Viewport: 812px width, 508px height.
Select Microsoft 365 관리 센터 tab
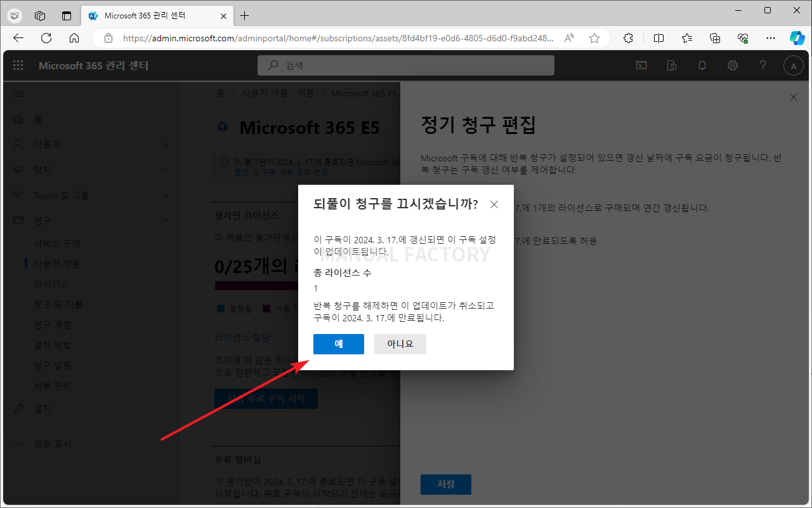[x=158, y=15]
